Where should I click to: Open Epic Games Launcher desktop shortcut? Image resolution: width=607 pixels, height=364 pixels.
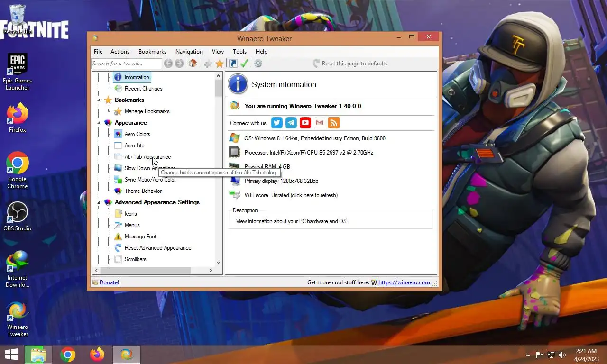pos(17,72)
